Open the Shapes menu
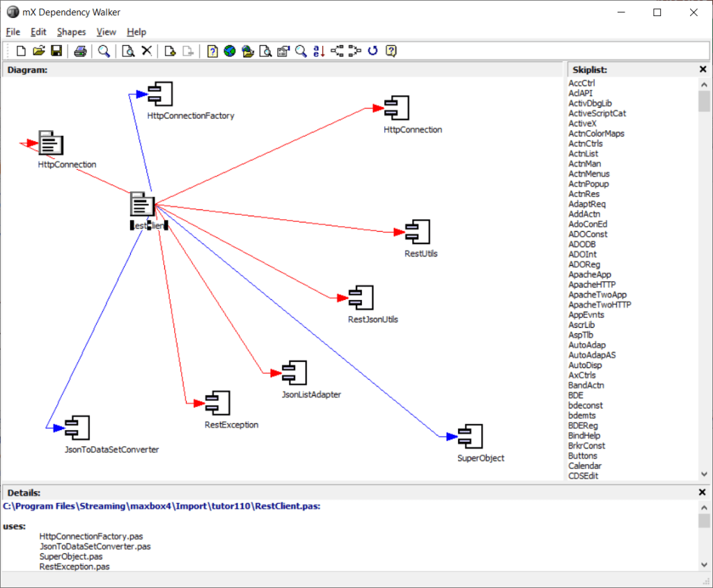The image size is (713, 588). tap(71, 32)
